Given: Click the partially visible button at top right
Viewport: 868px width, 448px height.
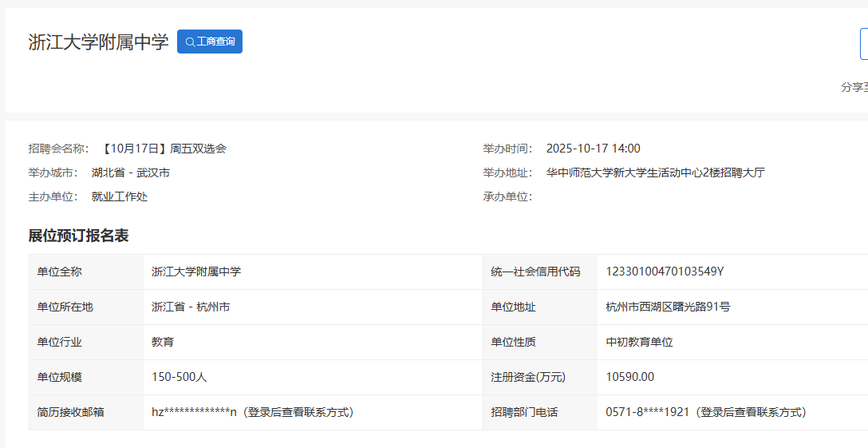Looking at the screenshot, I should tap(863, 44).
